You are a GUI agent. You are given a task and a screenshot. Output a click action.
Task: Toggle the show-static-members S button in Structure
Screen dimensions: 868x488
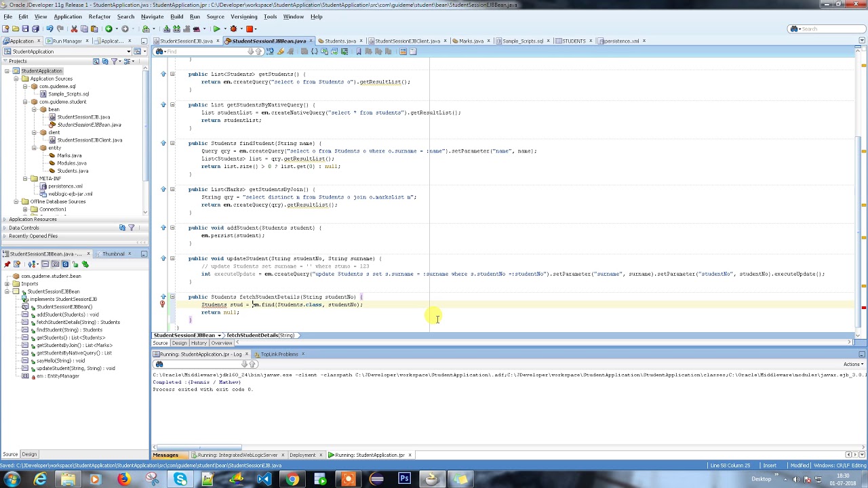point(65,264)
